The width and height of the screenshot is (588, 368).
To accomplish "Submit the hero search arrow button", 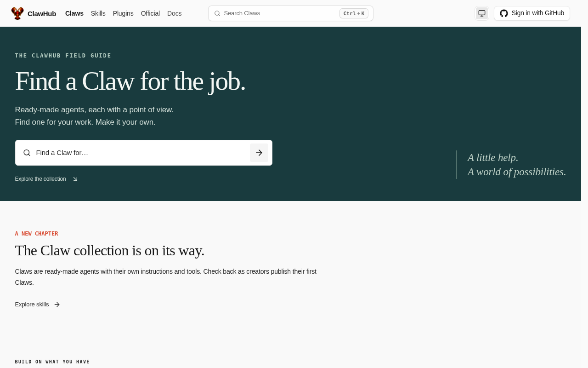I will 259,153.
